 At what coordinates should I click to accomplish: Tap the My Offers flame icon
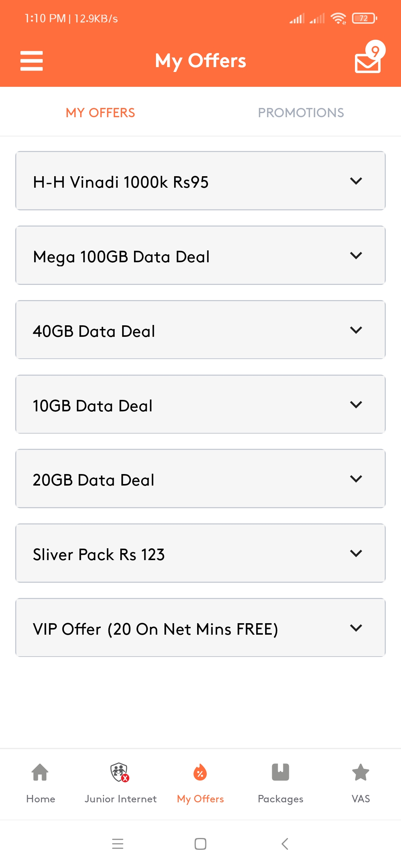[200, 772]
